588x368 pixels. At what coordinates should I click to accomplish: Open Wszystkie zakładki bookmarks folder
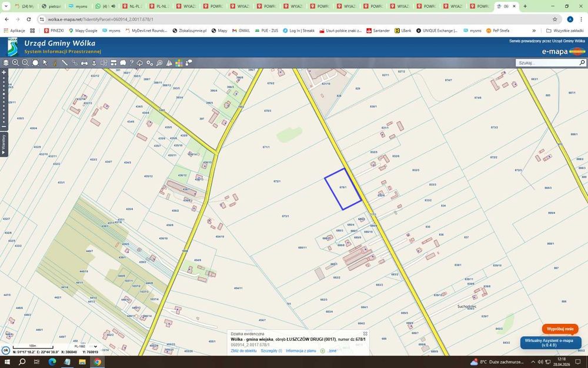(x=564, y=31)
